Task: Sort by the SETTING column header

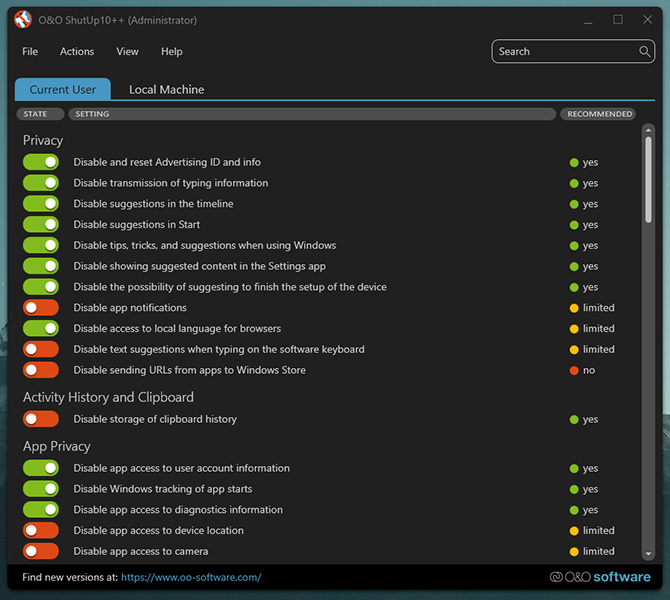Action: [312, 114]
